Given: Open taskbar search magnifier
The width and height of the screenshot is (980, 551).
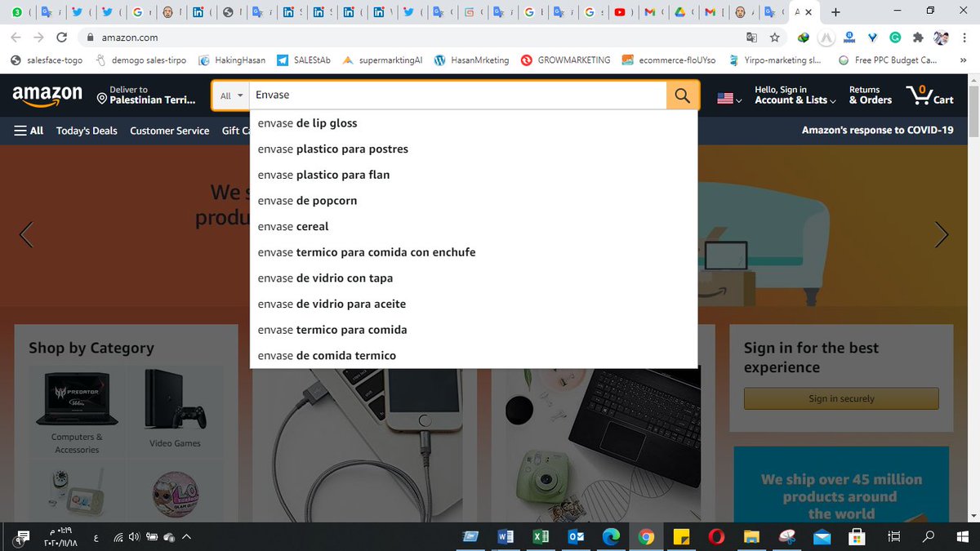Looking at the screenshot, I should [x=929, y=536].
